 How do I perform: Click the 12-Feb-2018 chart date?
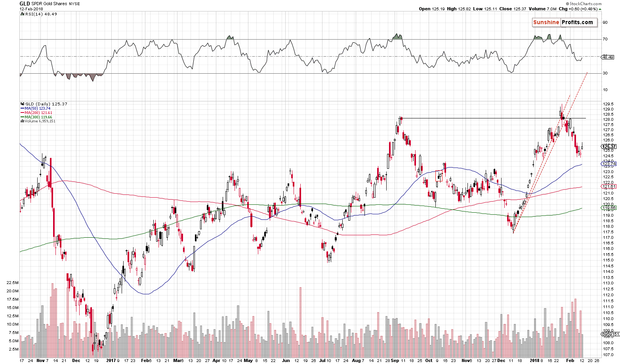[x=31, y=9]
